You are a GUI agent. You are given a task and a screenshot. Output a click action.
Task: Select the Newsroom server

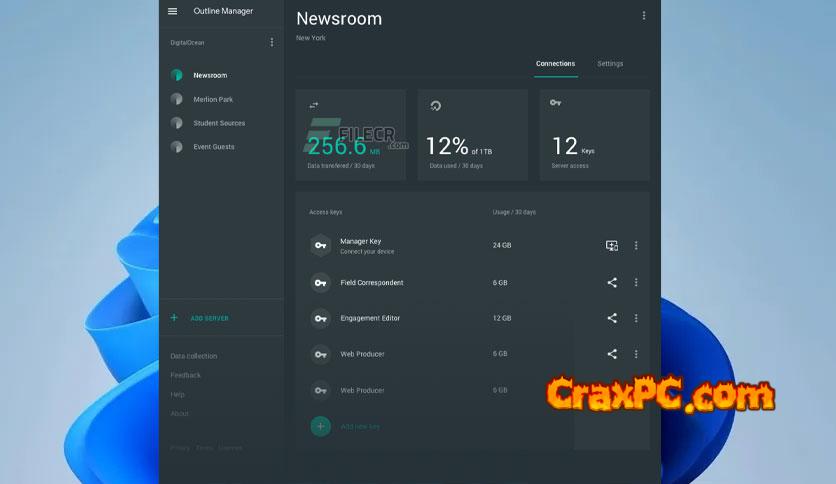pyautogui.click(x=210, y=75)
